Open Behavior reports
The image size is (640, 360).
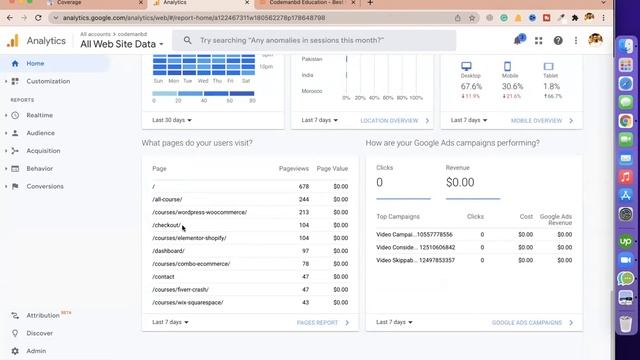pyautogui.click(x=40, y=169)
